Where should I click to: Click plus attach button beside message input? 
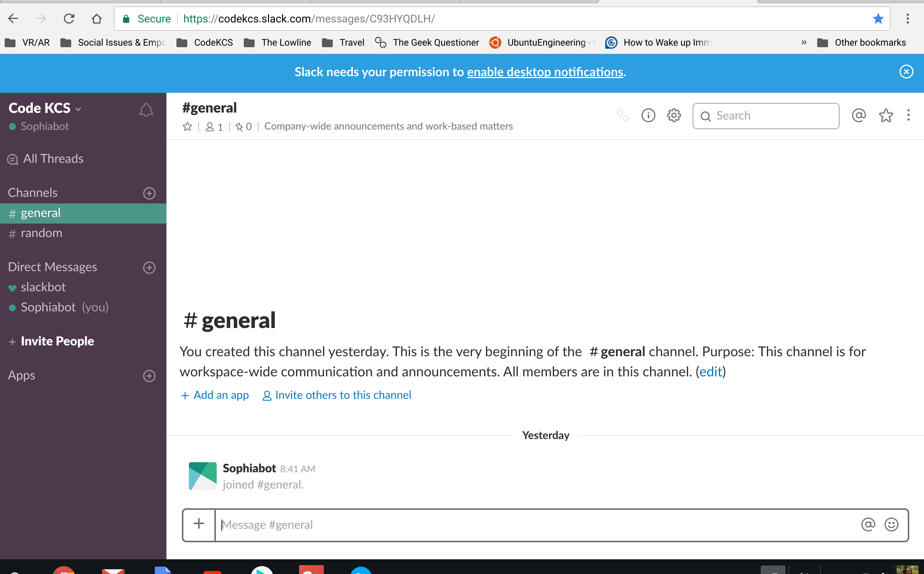pos(199,524)
